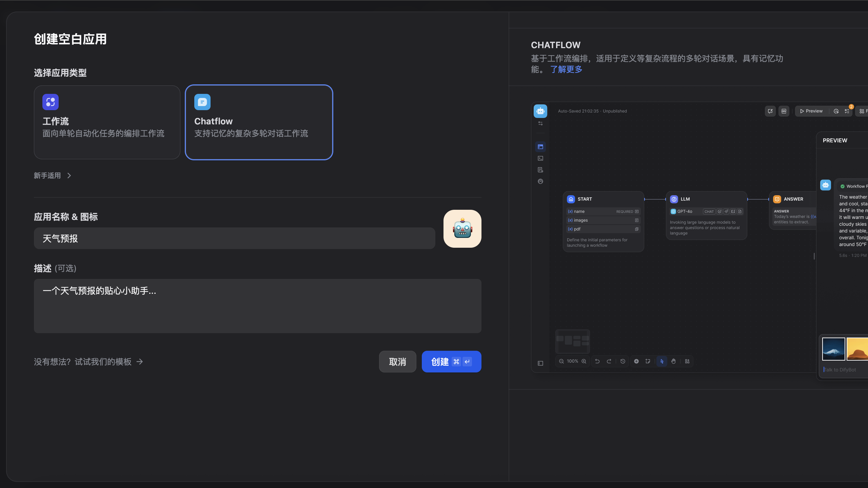Click the DifyBot avatar in PREVIEW chat
The height and width of the screenshot is (488, 868).
click(x=826, y=185)
